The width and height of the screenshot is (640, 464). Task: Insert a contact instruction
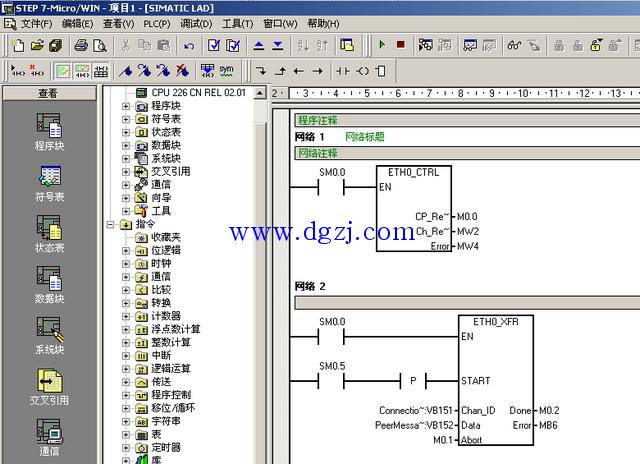tap(343, 71)
